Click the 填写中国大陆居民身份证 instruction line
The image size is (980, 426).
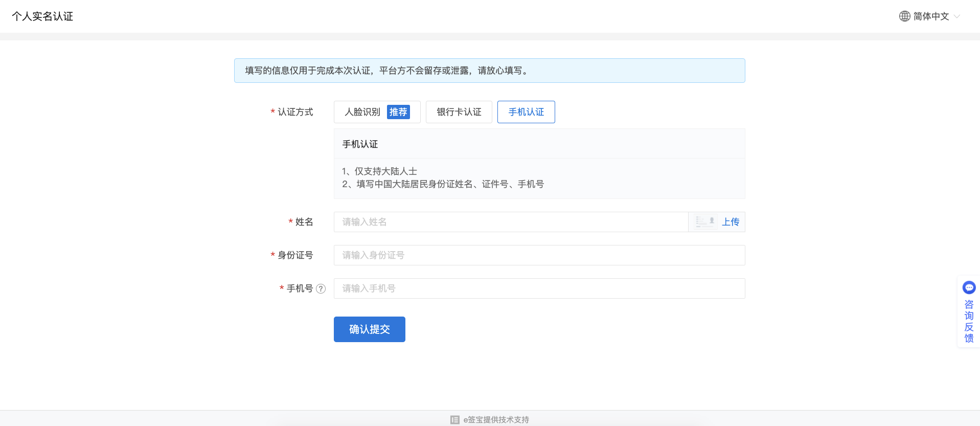coord(443,184)
